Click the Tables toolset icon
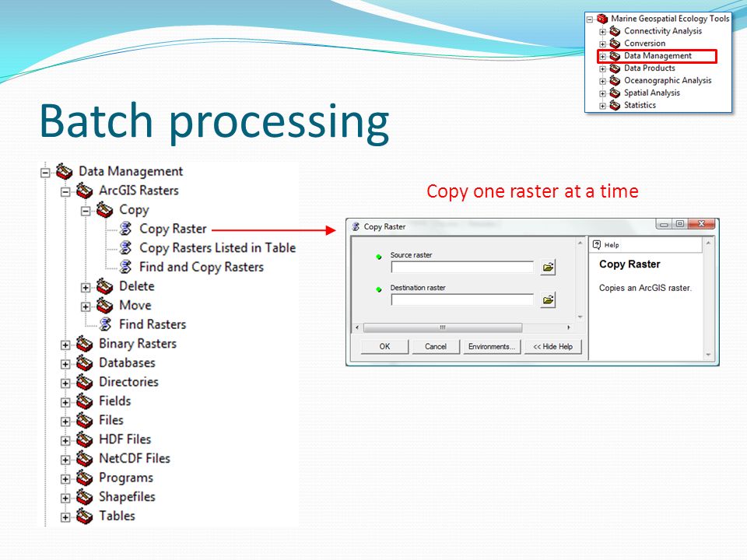This screenshot has width=747, height=560. (84, 516)
